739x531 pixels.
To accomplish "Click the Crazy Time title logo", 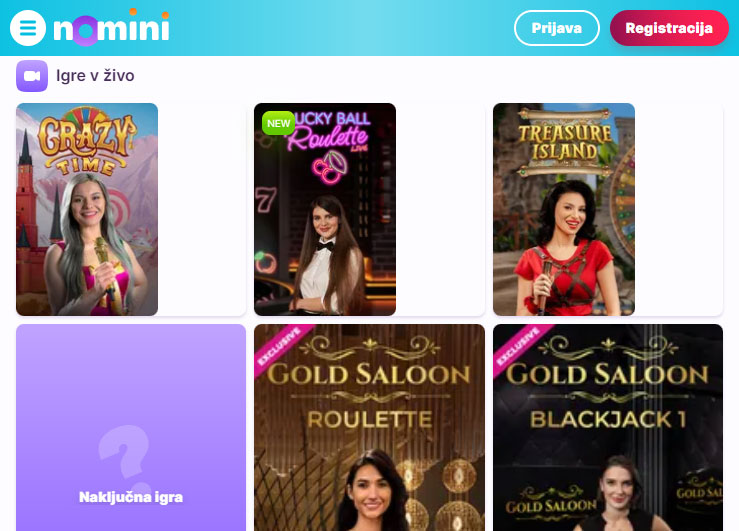I will [x=86, y=142].
